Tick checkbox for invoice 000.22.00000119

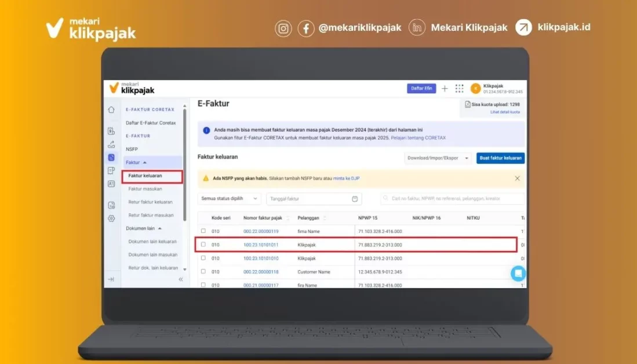(203, 231)
